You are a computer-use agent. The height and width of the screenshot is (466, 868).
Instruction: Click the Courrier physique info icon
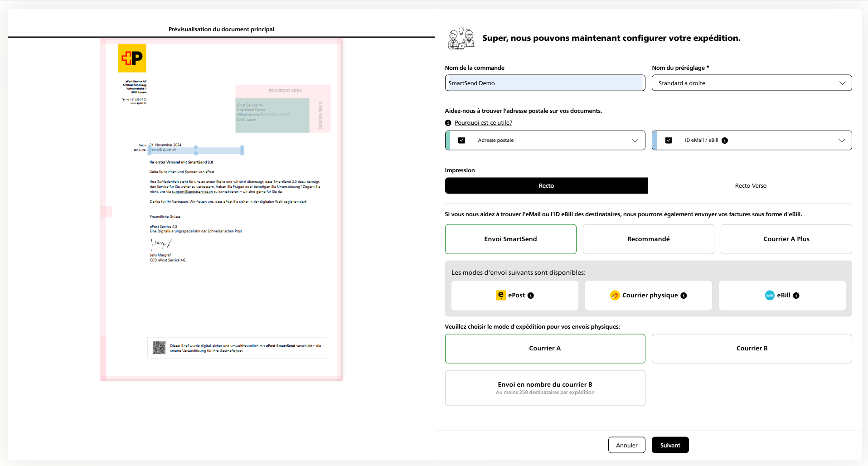point(684,295)
